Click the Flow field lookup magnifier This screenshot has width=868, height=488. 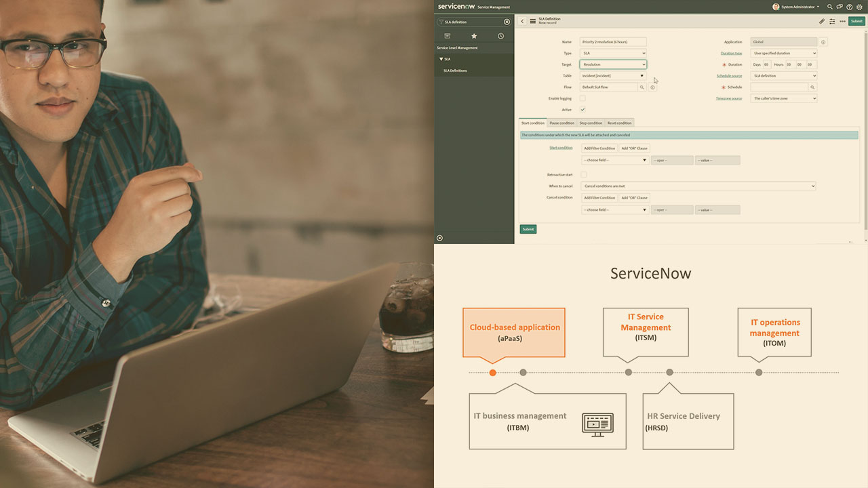click(642, 87)
